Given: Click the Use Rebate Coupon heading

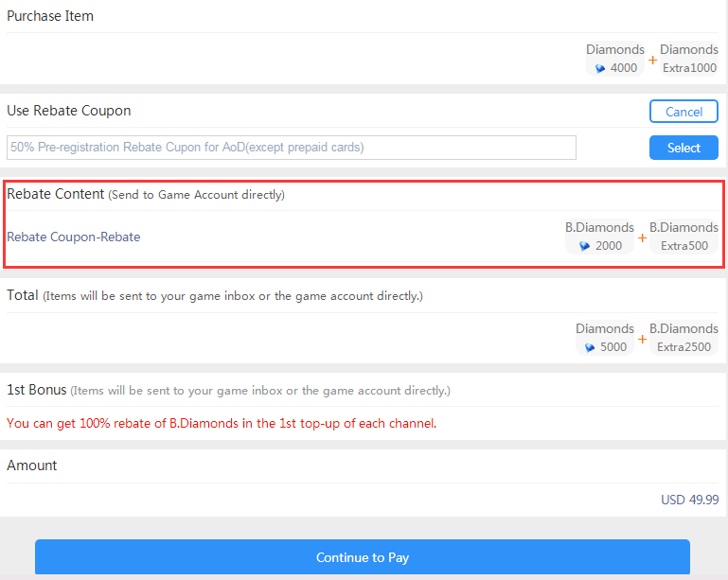Looking at the screenshot, I should pos(69,111).
